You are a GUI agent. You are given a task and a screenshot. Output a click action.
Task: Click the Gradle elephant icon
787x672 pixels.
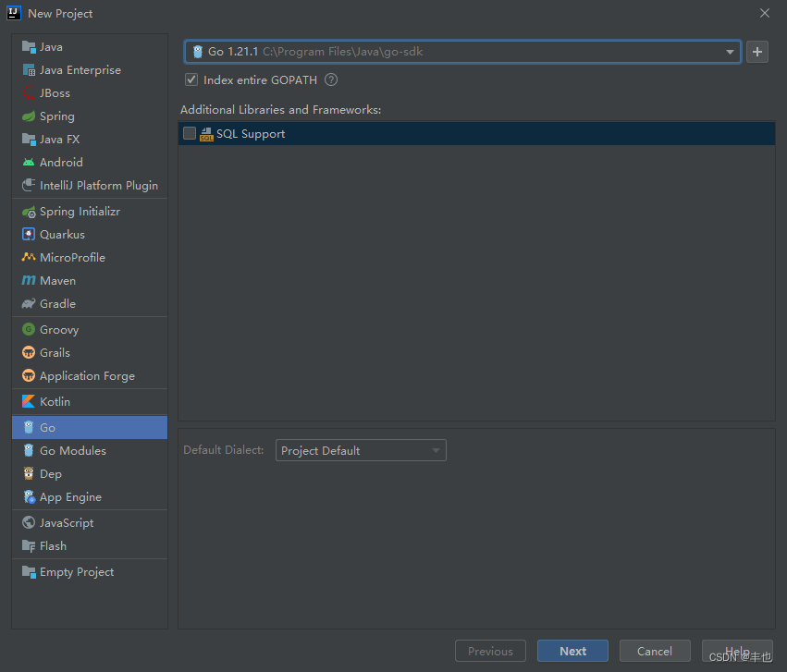tap(29, 303)
